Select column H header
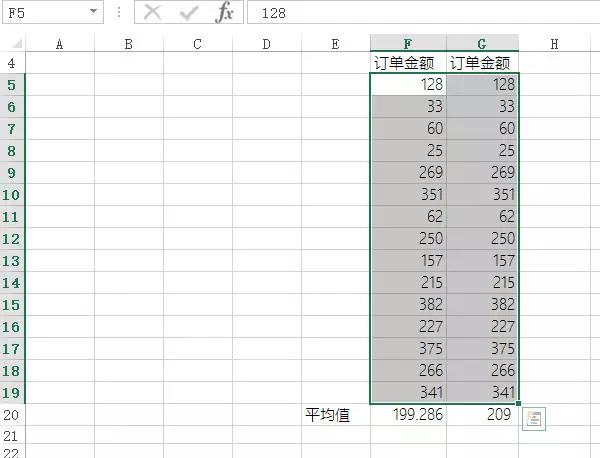 554,44
